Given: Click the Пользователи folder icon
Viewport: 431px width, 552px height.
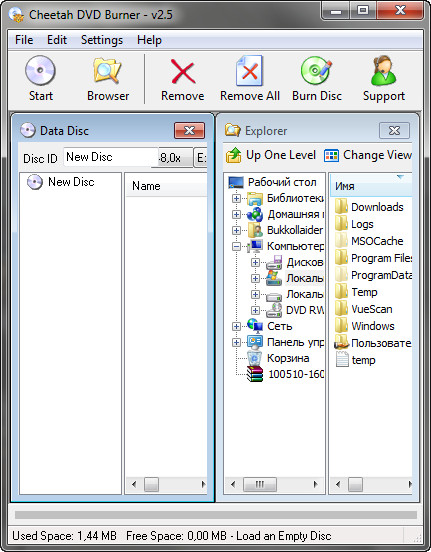Looking at the screenshot, I should click(341, 343).
